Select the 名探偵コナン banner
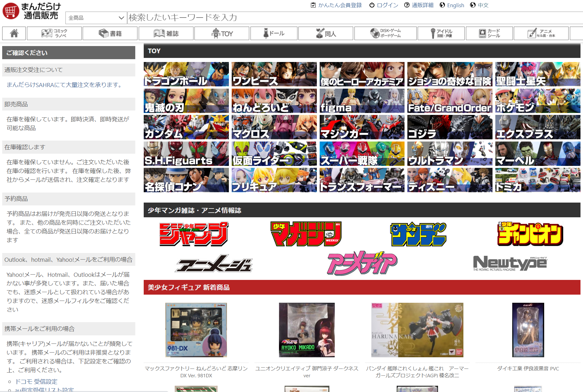Screen dimensions: 583x392 [186, 180]
